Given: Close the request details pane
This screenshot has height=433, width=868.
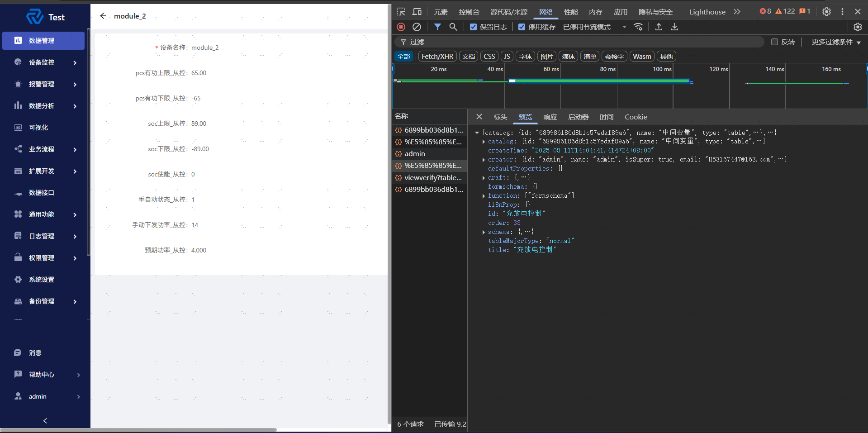Looking at the screenshot, I should tap(479, 117).
